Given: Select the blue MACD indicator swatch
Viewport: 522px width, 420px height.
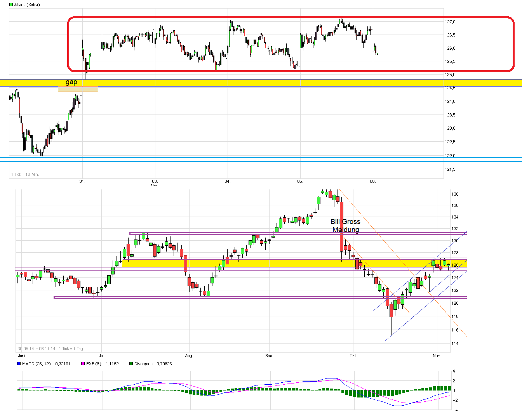Looking at the screenshot, I should click(x=18, y=364).
